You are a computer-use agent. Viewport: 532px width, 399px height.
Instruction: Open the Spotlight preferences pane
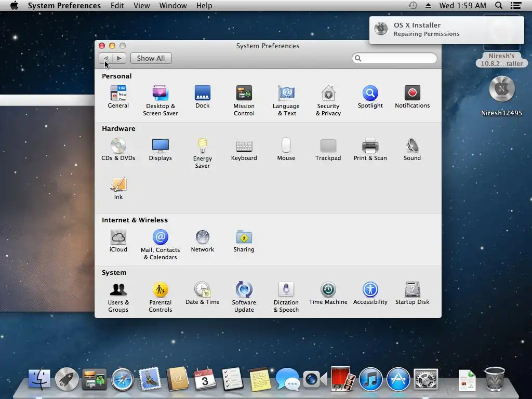370,97
